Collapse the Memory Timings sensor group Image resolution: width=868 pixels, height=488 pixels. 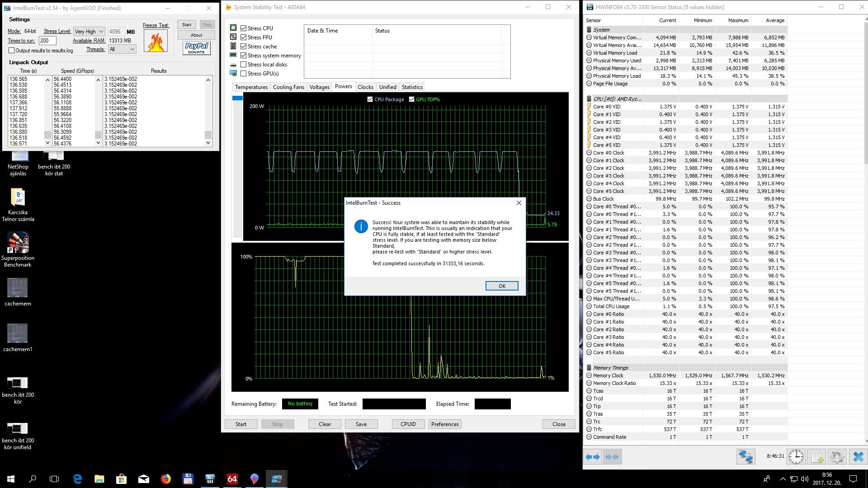[589, 368]
